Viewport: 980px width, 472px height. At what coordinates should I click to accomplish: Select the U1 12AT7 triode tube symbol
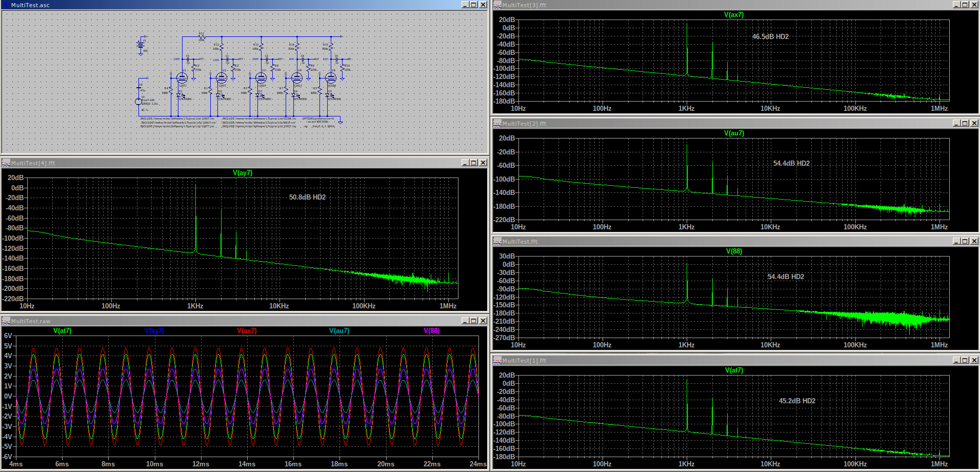pyautogui.click(x=182, y=78)
